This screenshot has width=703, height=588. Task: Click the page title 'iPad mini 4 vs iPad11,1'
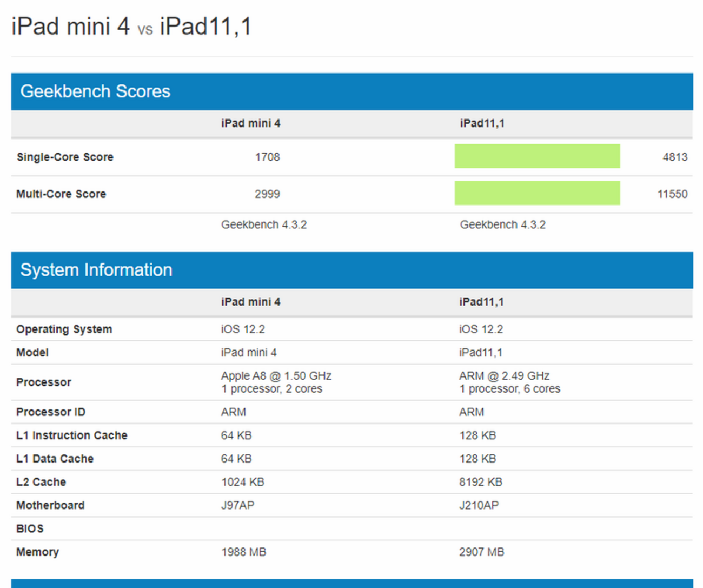[x=131, y=26]
